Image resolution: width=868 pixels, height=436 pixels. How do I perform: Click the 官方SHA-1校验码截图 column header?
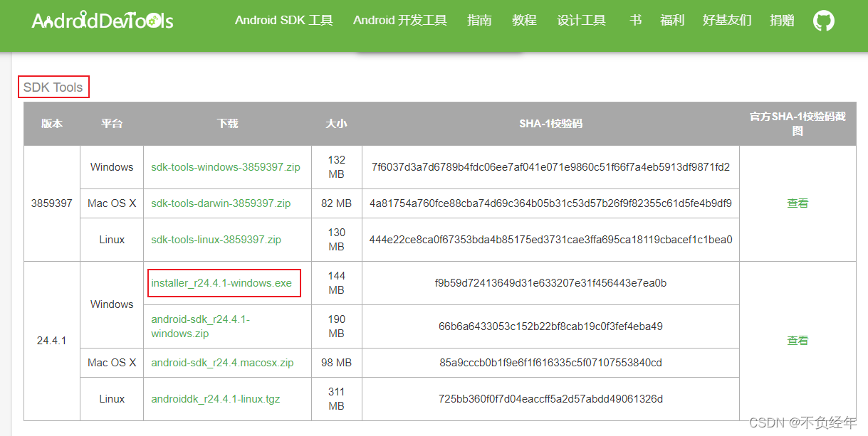(x=798, y=124)
